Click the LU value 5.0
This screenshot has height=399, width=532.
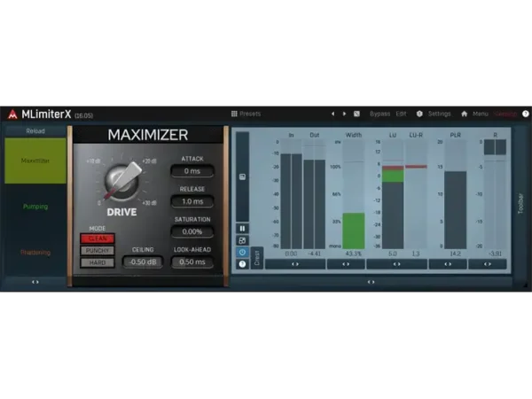pos(393,254)
